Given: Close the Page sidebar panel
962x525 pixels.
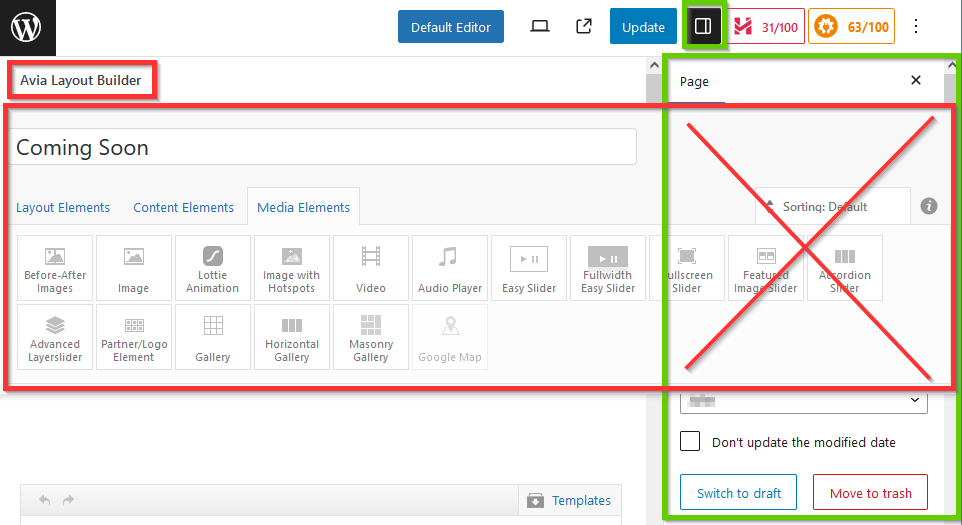Looking at the screenshot, I should click(915, 80).
